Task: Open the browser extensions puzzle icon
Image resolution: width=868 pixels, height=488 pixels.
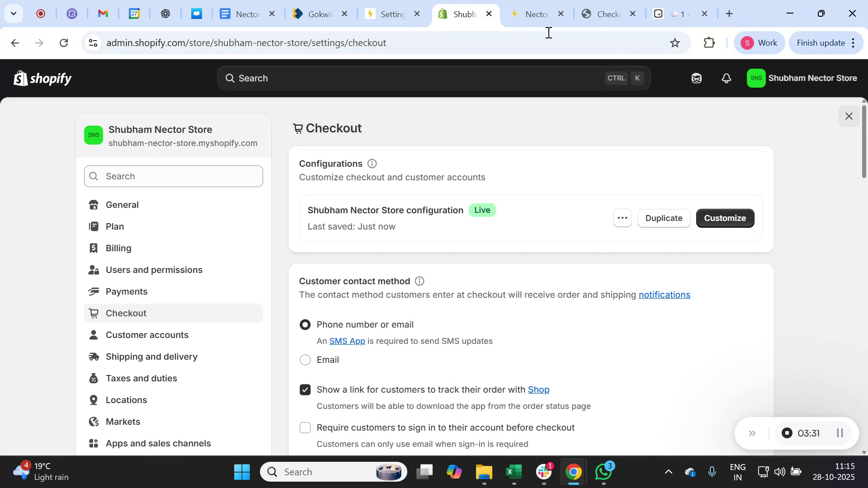Action: coord(709,42)
